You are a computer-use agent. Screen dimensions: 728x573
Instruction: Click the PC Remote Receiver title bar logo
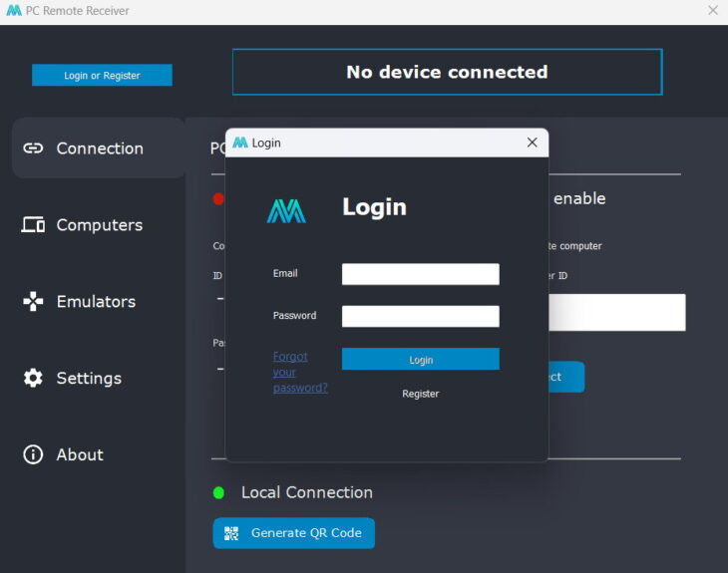tap(14, 10)
